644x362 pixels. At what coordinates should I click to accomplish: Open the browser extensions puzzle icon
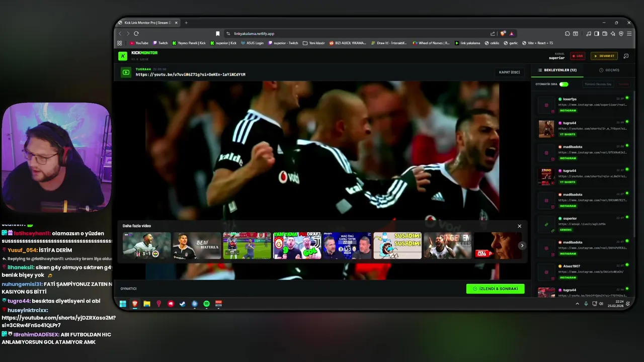pyautogui.click(x=568, y=33)
